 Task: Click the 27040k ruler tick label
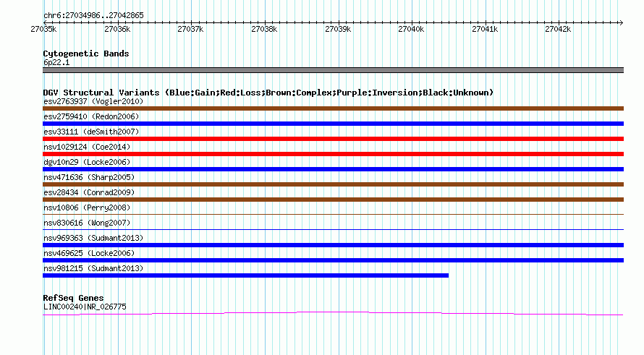tap(411, 29)
